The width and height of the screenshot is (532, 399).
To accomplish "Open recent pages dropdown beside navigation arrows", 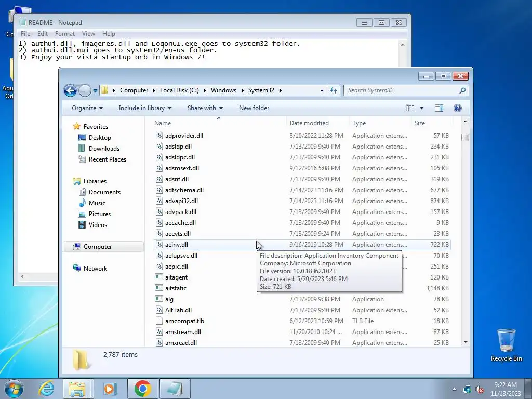I will (x=96, y=91).
